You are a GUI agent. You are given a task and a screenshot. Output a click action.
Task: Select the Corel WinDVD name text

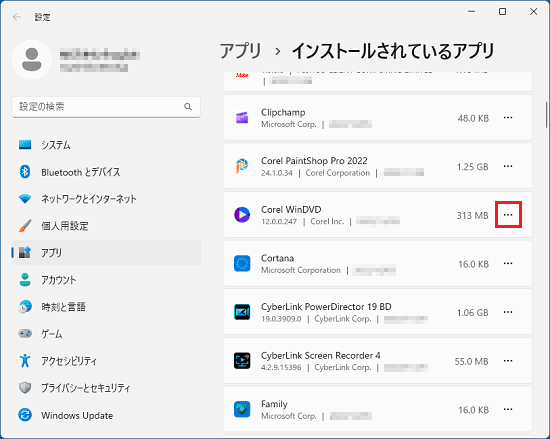291,210
